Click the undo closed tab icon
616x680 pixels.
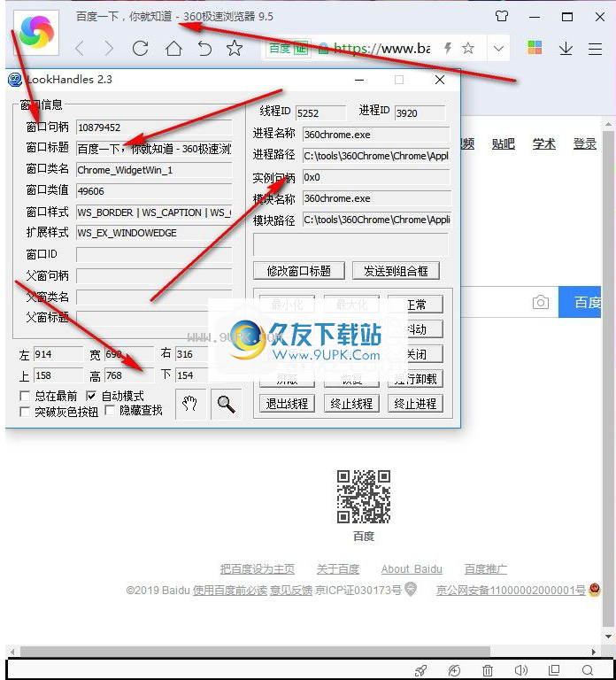coord(204,48)
